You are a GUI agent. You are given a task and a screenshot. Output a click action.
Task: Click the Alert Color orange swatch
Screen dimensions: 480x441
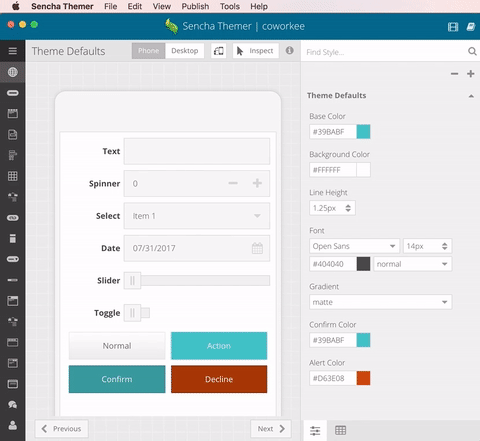point(363,378)
